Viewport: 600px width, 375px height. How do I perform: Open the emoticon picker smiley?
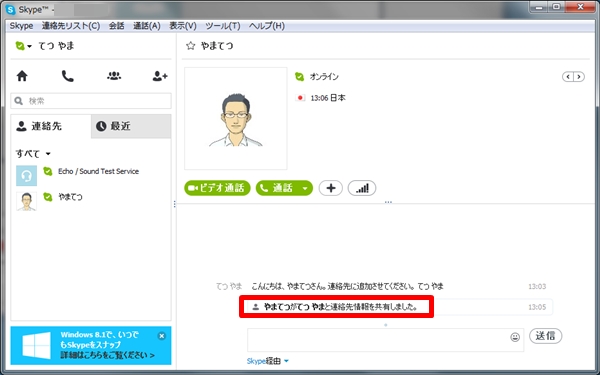click(x=515, y=337)
